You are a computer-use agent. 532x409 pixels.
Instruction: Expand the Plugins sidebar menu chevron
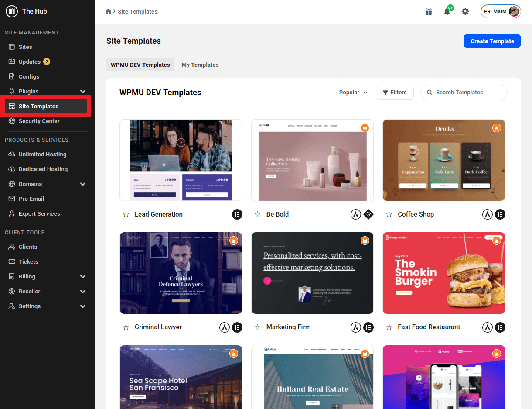coord(83,91)
